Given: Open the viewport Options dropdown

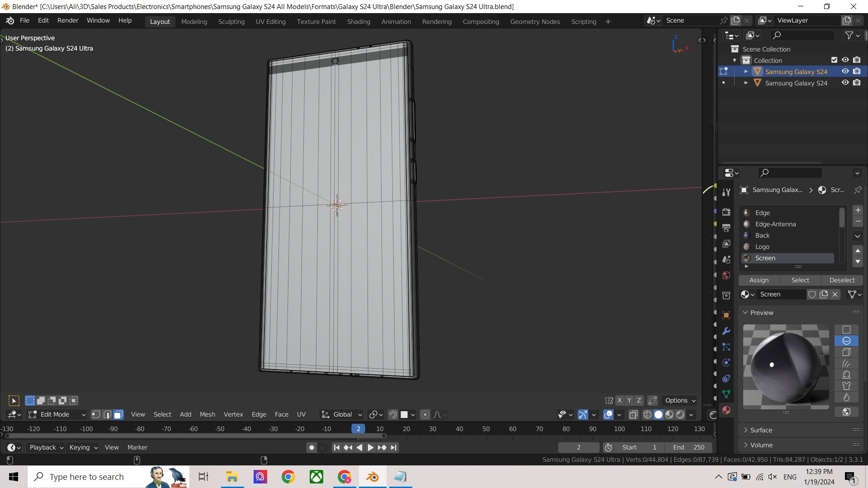Looking at the screenshot, I should 680,400.
